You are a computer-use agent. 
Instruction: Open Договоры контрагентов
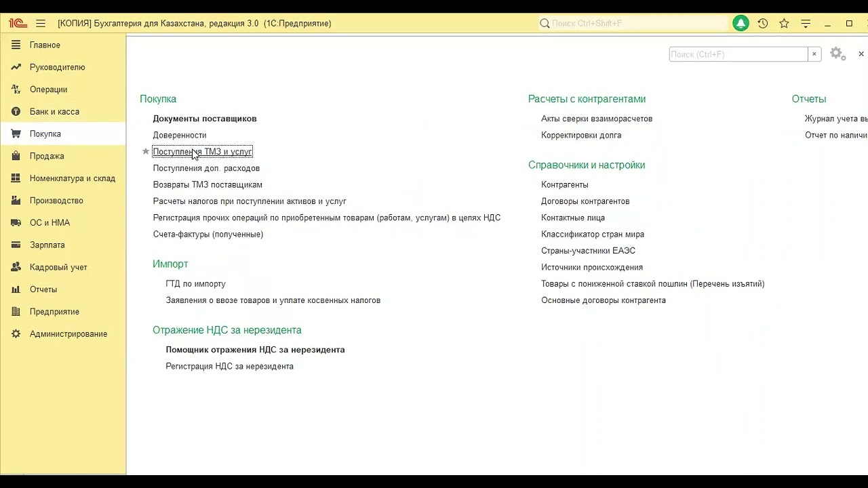pos(585,201)
